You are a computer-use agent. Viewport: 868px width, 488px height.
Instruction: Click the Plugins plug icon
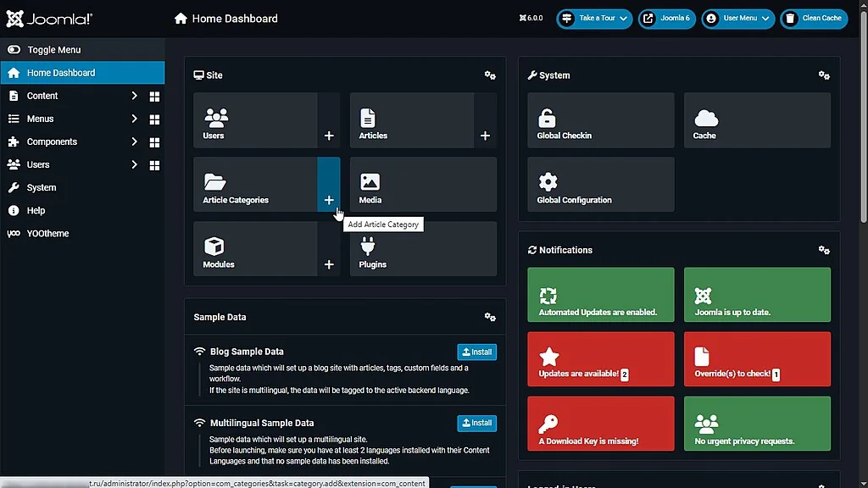coord(369,247)
